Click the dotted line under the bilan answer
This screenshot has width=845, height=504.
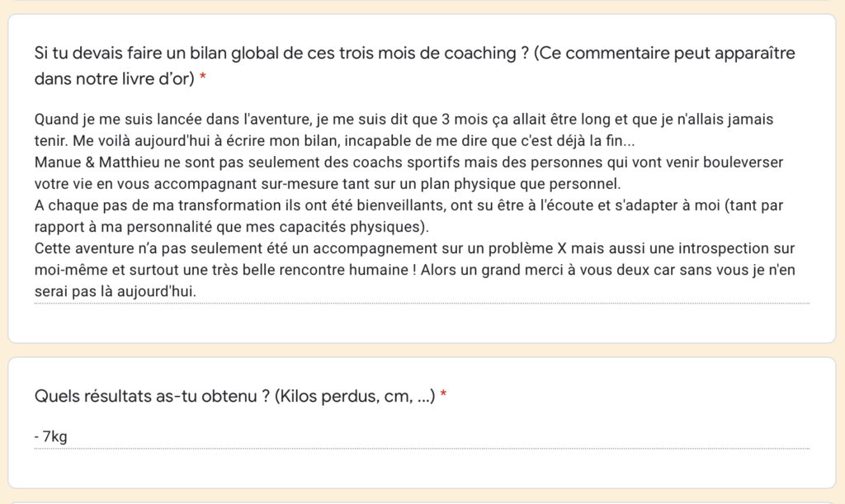pyautogui.click(x=421, y=304)
